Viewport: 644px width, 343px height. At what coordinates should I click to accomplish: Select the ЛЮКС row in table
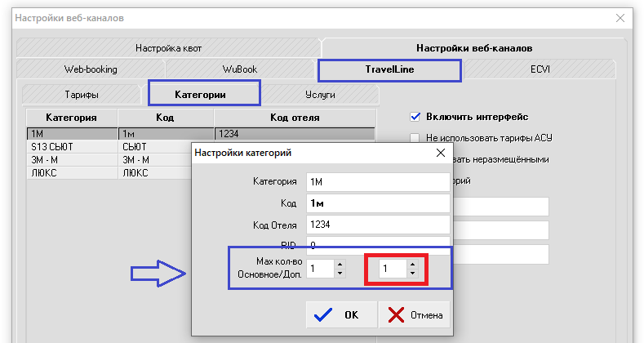pos(72,172)
